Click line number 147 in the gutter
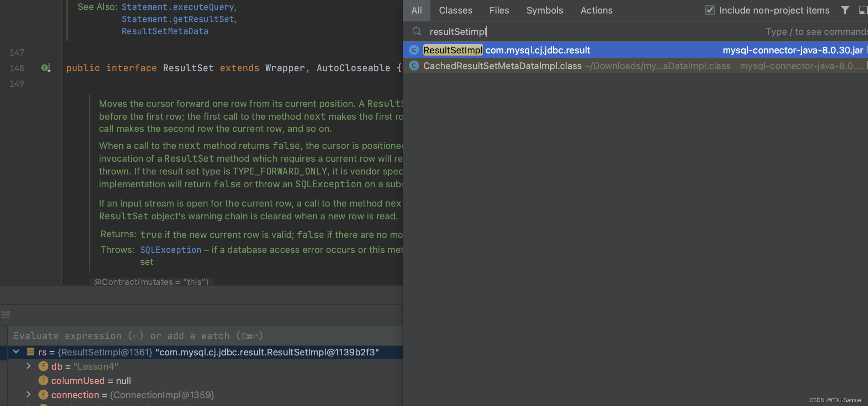The image size is (868, 406). point(17,53)
